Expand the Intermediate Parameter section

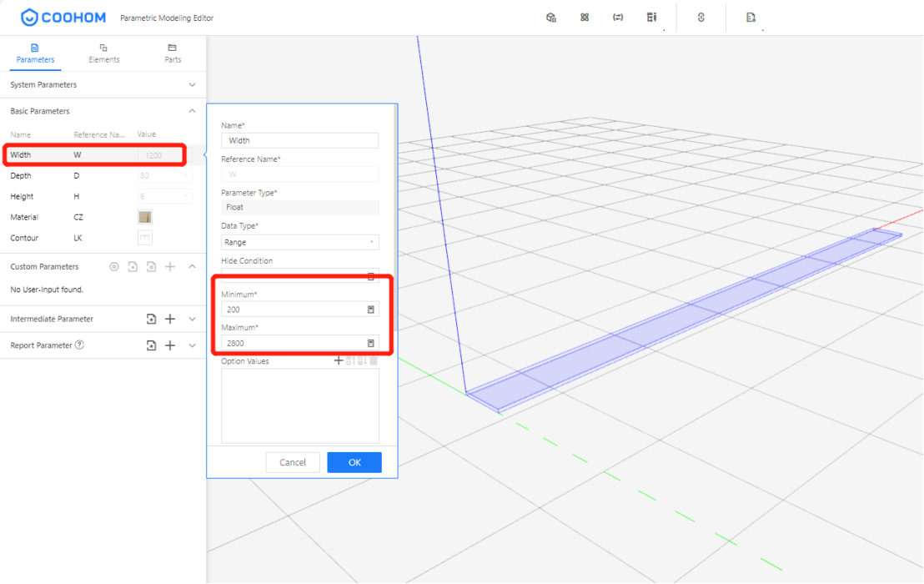[192, 319]
